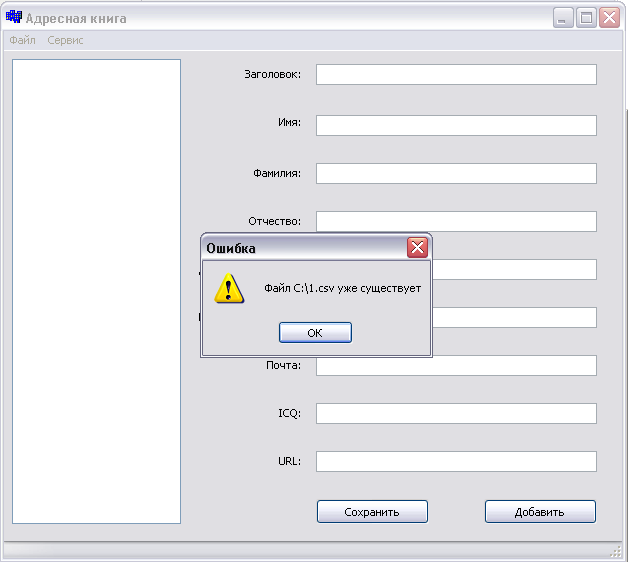Click the Добавить button
Image resolution: width=628 pixels, height=562 pixels.
point(540,512)
